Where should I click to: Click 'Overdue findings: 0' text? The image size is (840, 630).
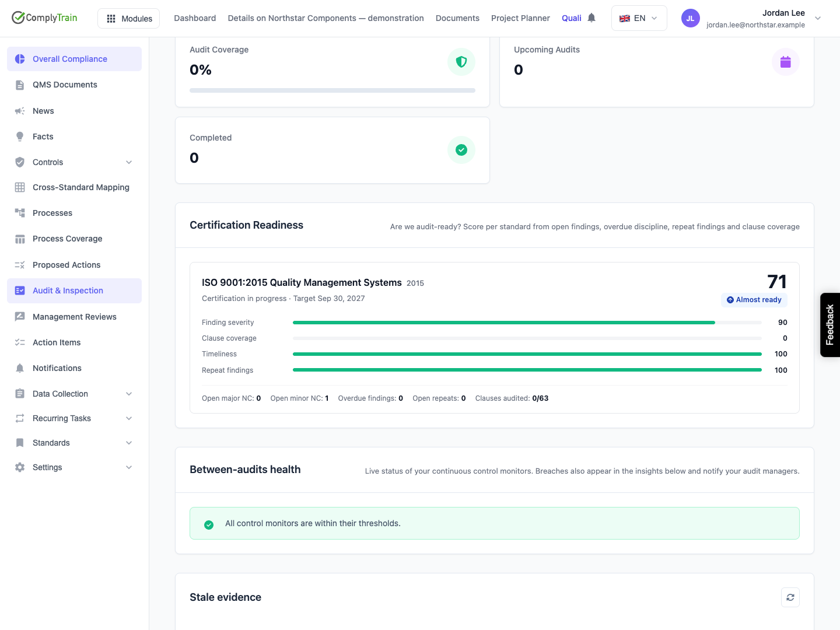[x=370, y=398]
